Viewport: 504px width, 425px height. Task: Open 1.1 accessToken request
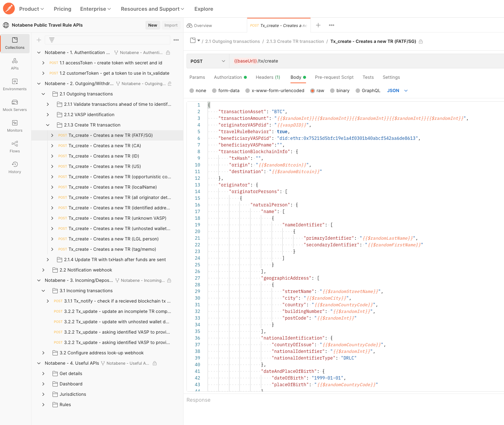pyautogui.click(x=111, y=63)
